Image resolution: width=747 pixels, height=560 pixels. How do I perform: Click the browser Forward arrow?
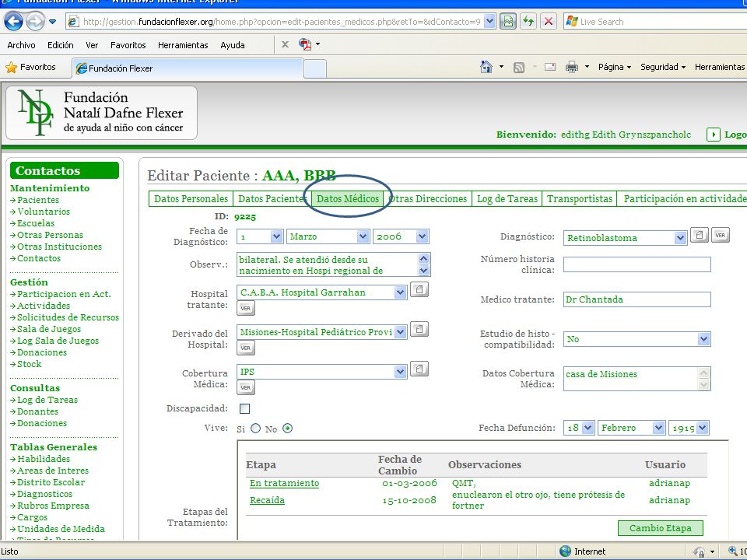[x=35, y=22]
